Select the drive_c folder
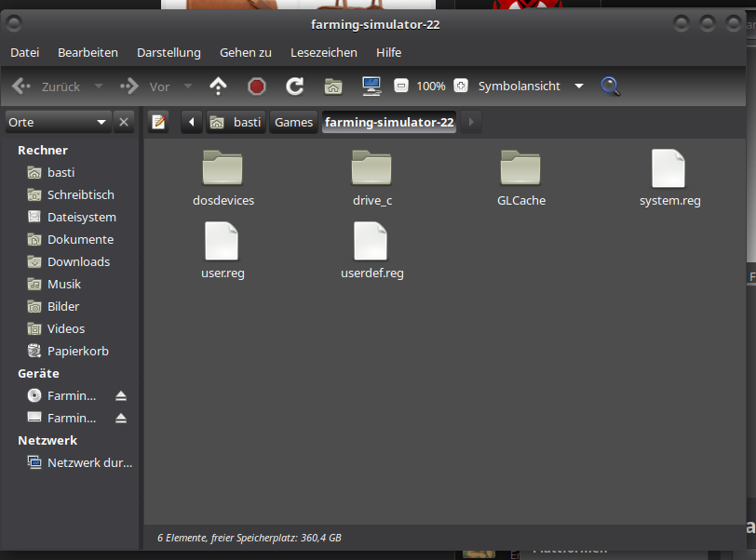Screen dimensions: 756x560 [x=371, y=179]
